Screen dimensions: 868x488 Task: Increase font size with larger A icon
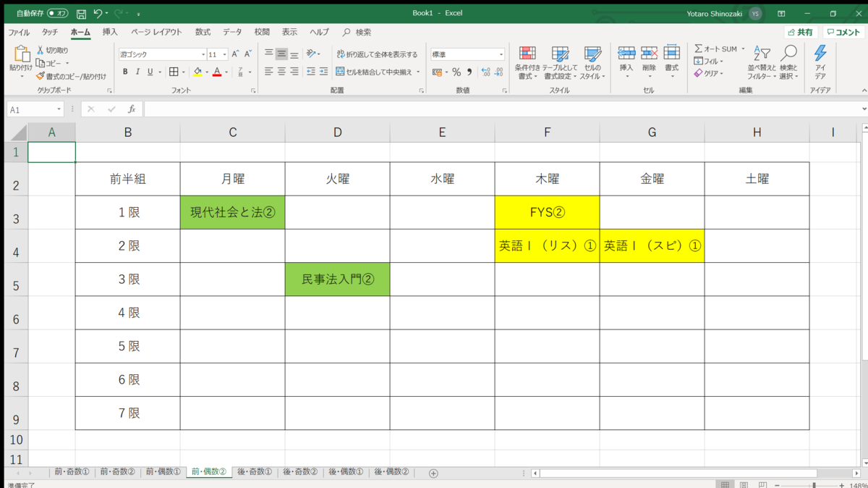click(x=235, y=54)
